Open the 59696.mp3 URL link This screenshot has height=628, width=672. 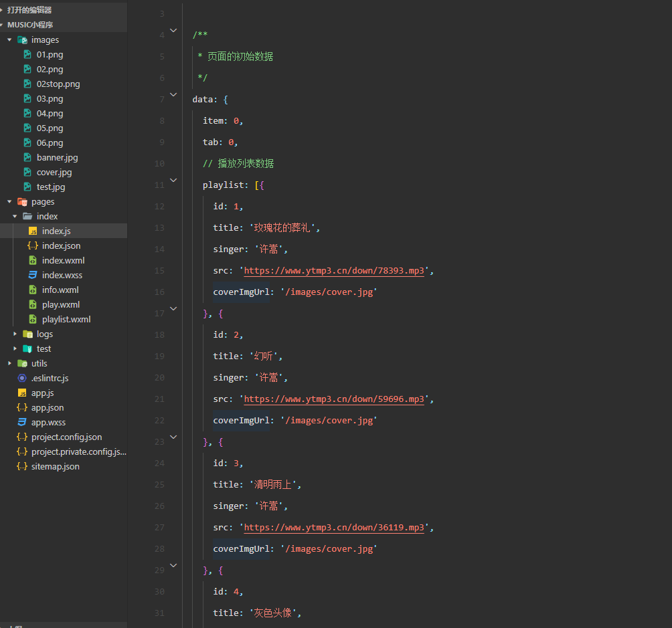pyautogui.click(x=334, y=399)
